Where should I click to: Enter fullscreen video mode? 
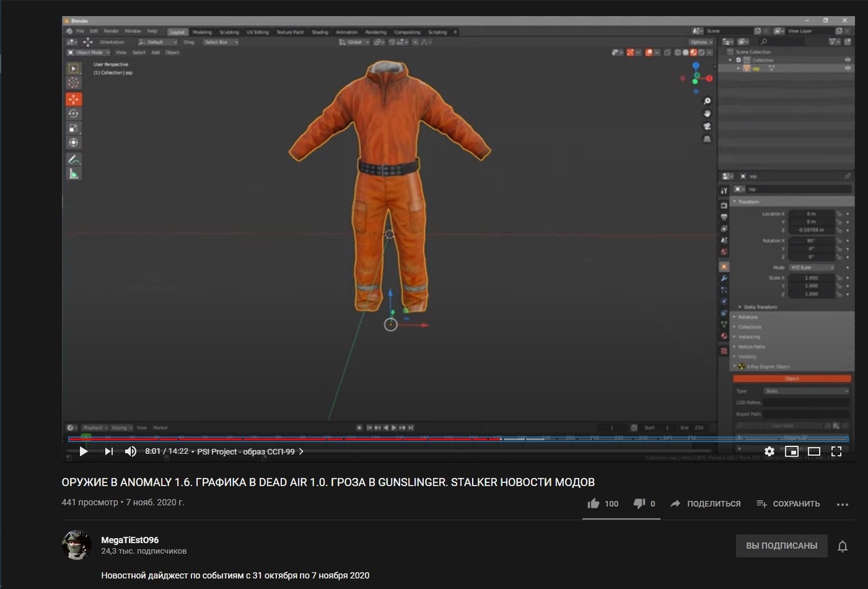(836, 451)
